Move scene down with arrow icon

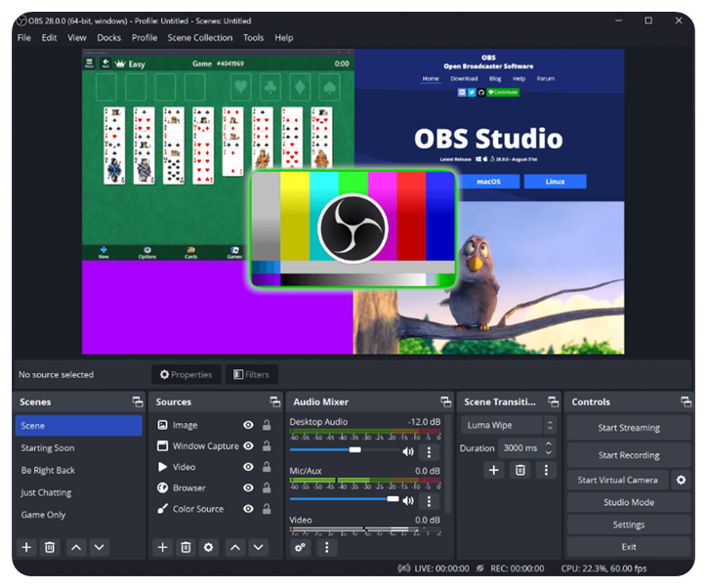click(100, 547)
